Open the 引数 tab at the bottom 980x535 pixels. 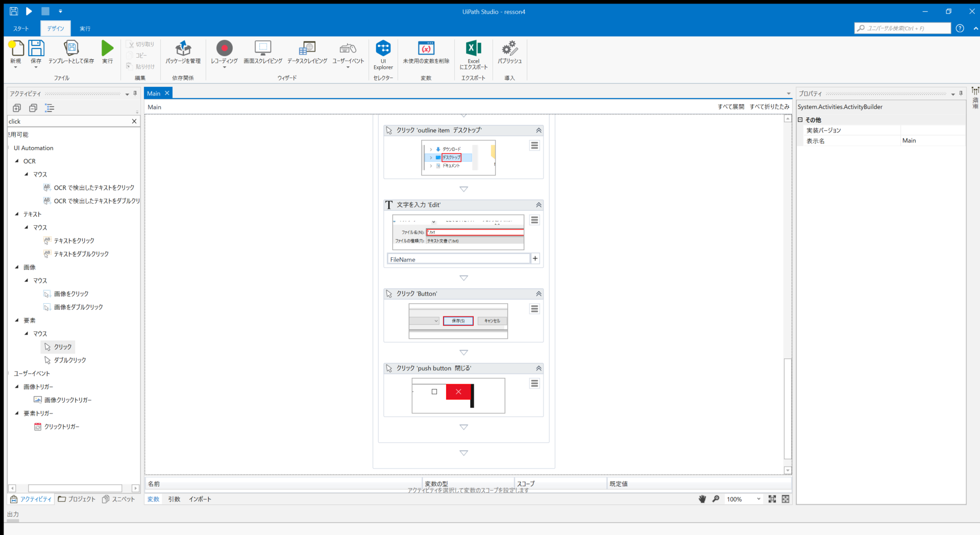pyautogui.click(x=174, y=499)
